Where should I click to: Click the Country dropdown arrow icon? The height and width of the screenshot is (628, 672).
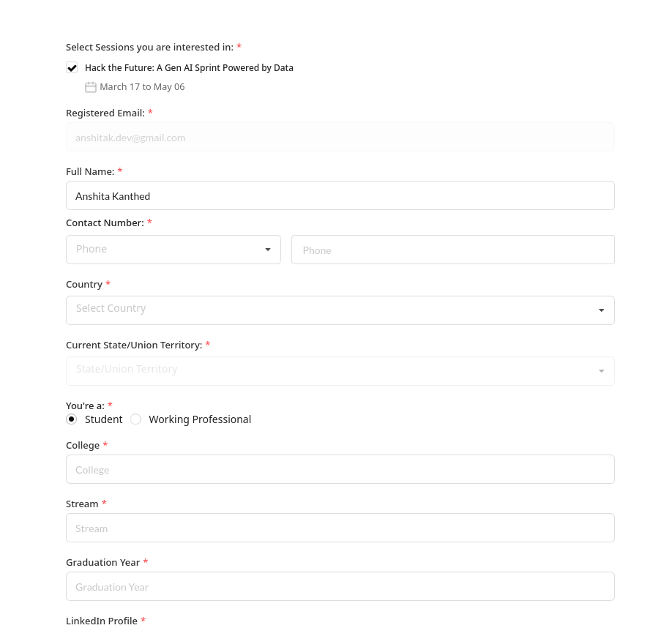coord(601,310)
